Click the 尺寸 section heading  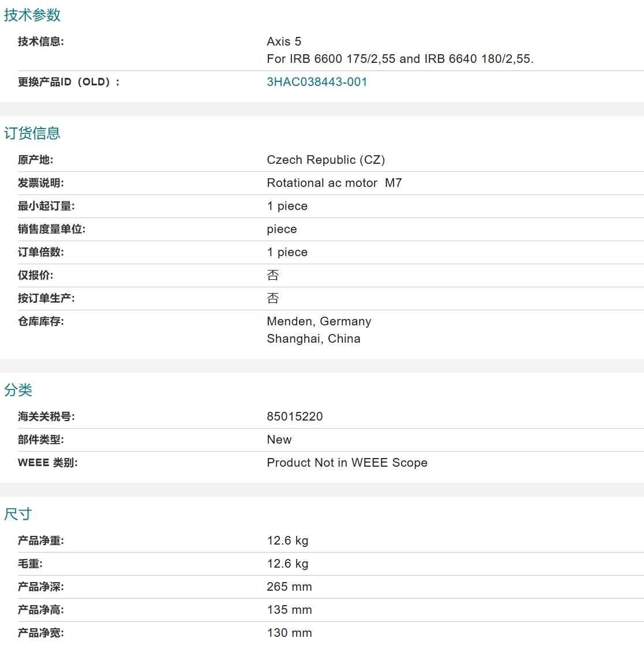point(18,514)
